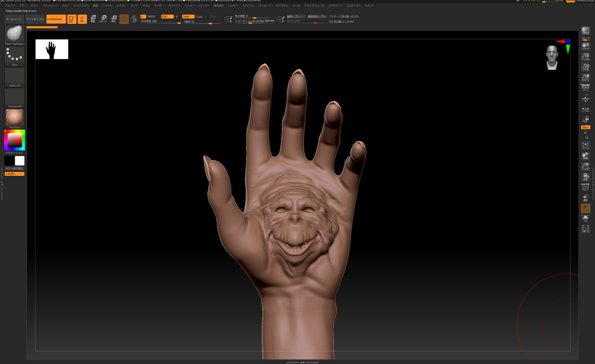Select the Move (移動) gizmo icon in toolbar

tap(93, 19)
